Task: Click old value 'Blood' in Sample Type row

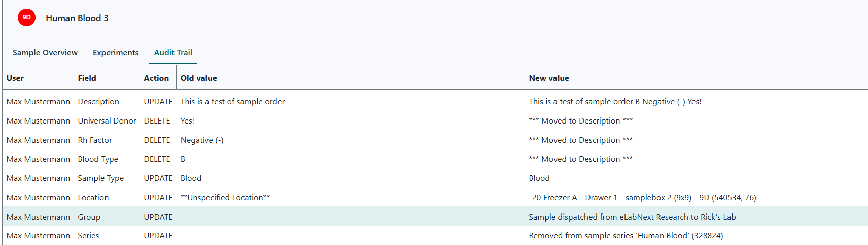Action: click(191, 178)
